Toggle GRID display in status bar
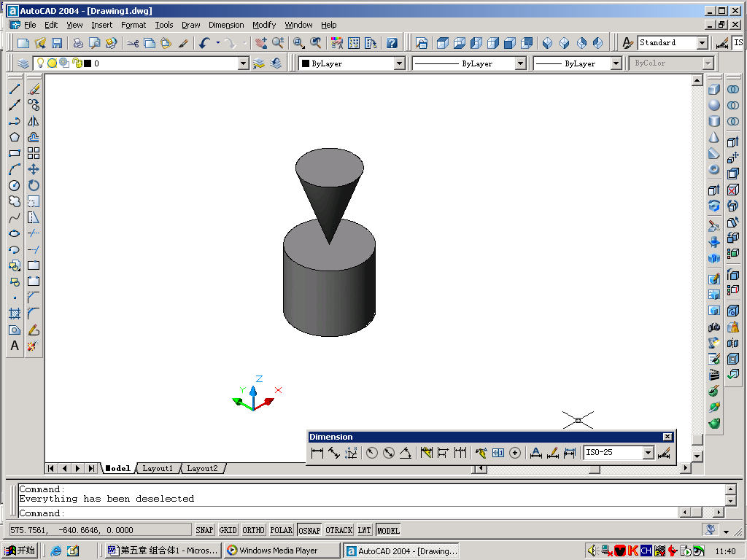Image resolution: width=747 pixels, height=560 pixels. (x=228, y=530)
